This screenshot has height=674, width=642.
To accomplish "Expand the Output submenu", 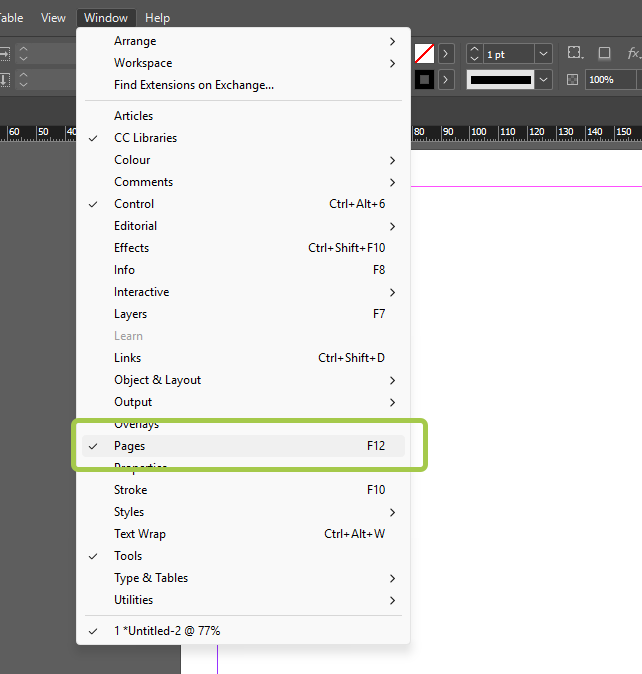I will point(243,402).
